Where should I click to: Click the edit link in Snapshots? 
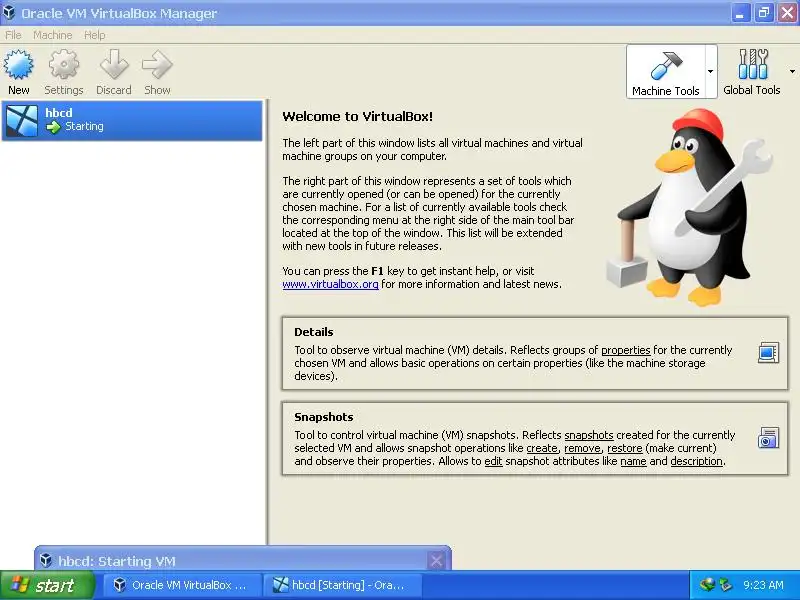click(x=493, y=461)
